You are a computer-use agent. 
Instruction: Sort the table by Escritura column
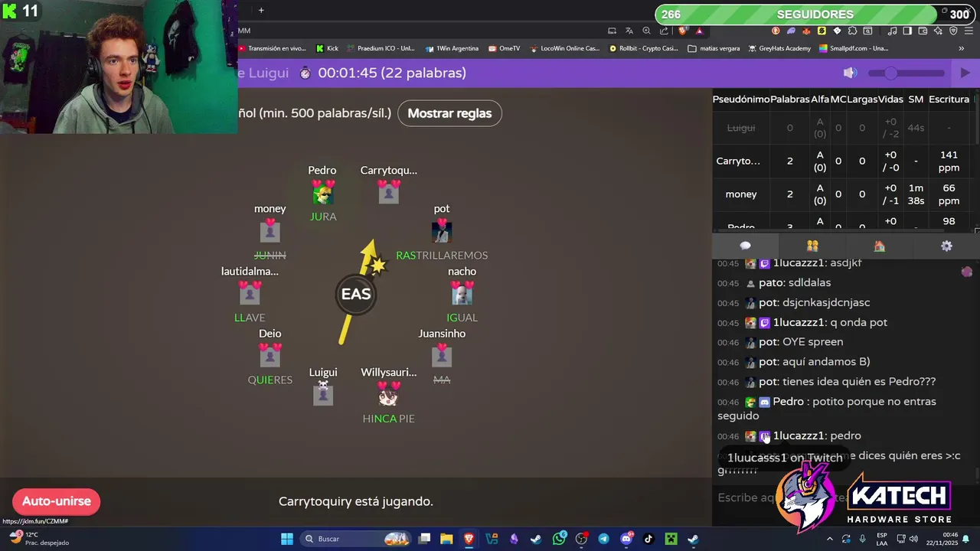[949, 99]
